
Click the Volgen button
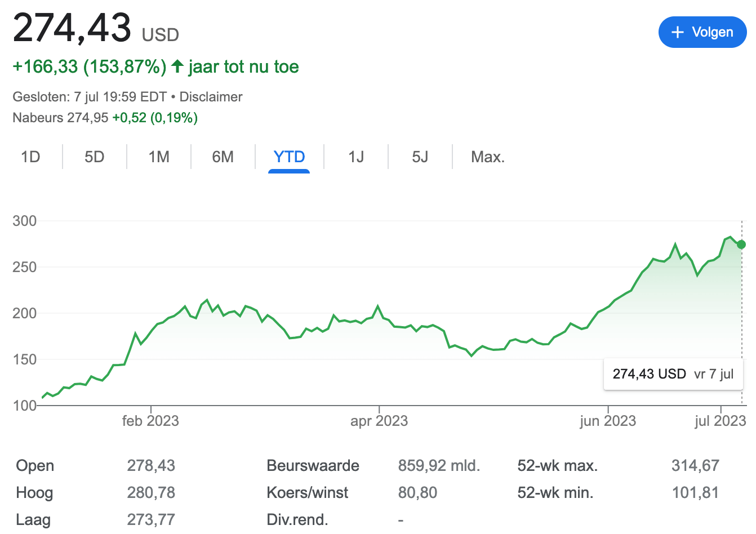point(702,32)
